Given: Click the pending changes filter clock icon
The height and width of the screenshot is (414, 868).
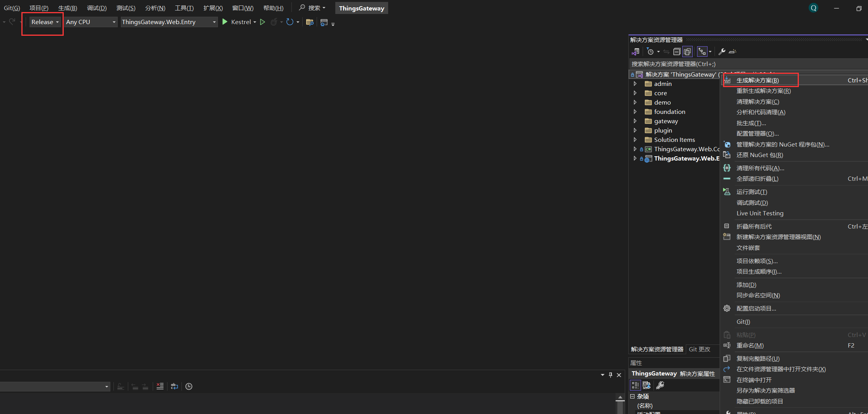Looking at the screenshot, I should coord(650,52).
